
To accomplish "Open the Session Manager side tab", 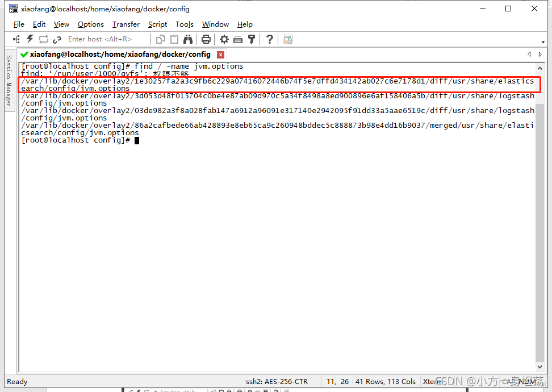I will [10, 81].
